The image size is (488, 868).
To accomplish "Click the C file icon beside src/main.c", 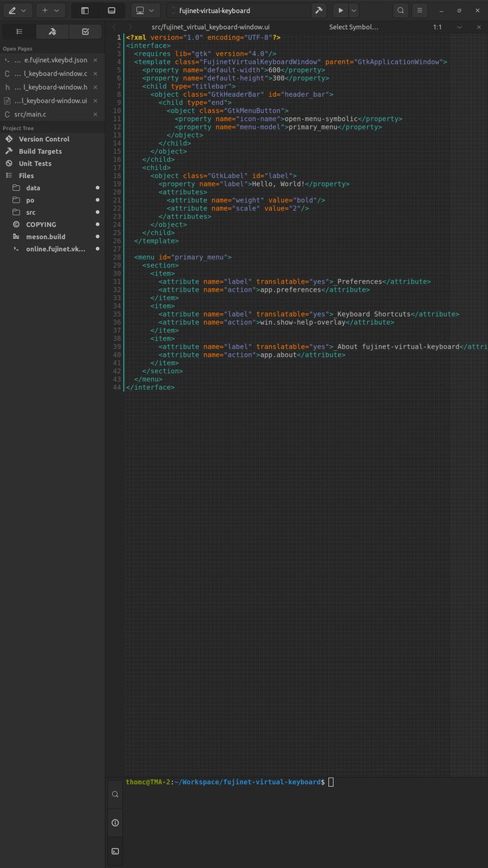I will [7, 114].
